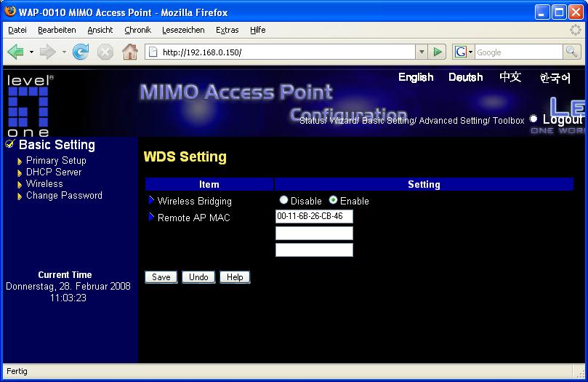Open the Back button history dropdown
The image size is (588, 382).
(x=31, y=52)
